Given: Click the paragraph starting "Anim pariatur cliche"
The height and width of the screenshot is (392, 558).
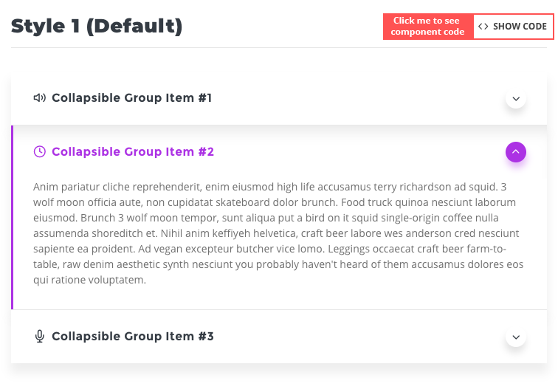Looking at the screenshot, I should click(x=278, y=233).
